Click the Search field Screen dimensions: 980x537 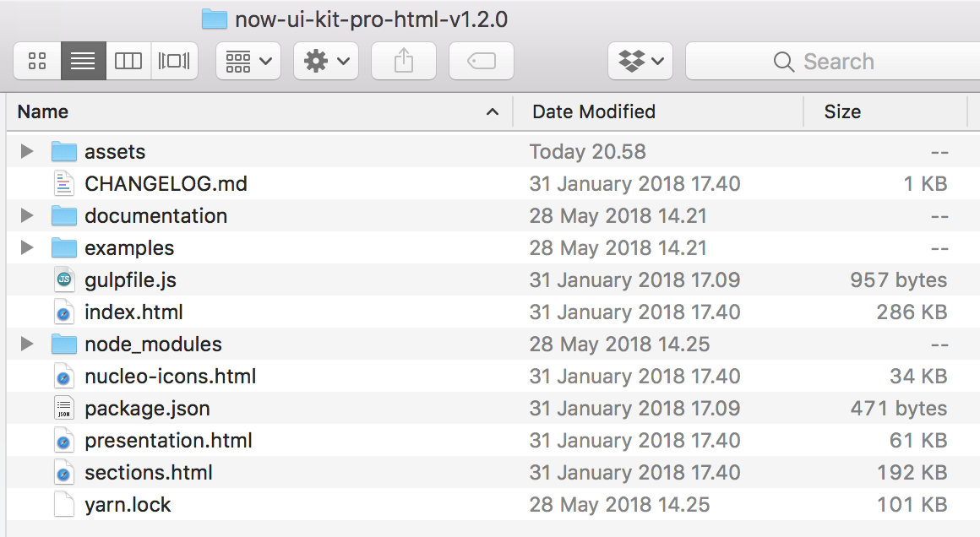click(x=832, y=61)
